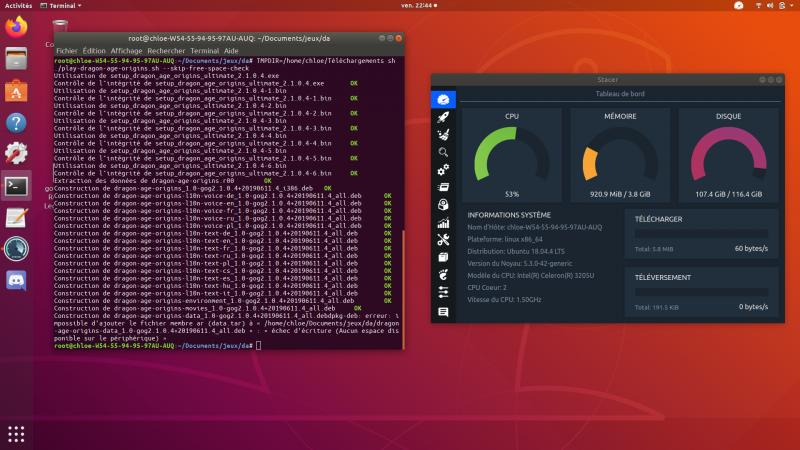Click Activités button in top bar
Image resolution: width=800 pixels, height=450 pixels.
(18, 6)
